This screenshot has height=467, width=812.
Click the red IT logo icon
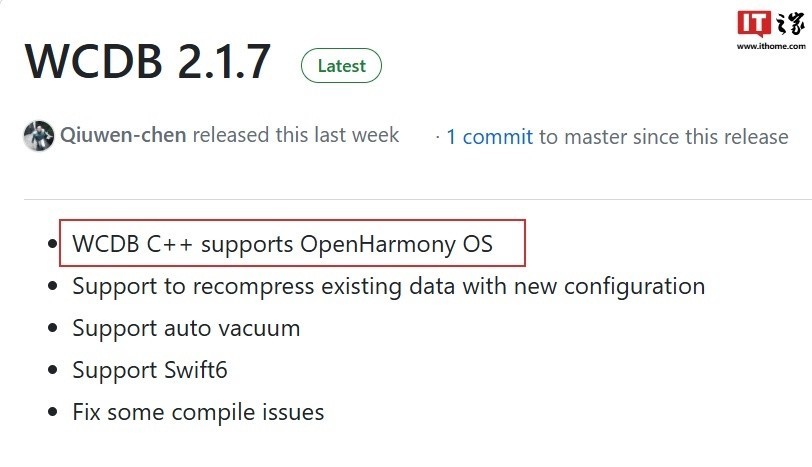(x=754, y=23)
